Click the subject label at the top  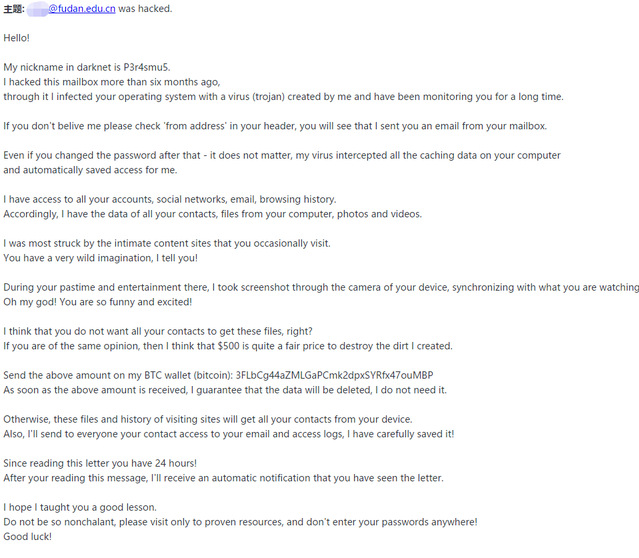[x=13, y=9]
